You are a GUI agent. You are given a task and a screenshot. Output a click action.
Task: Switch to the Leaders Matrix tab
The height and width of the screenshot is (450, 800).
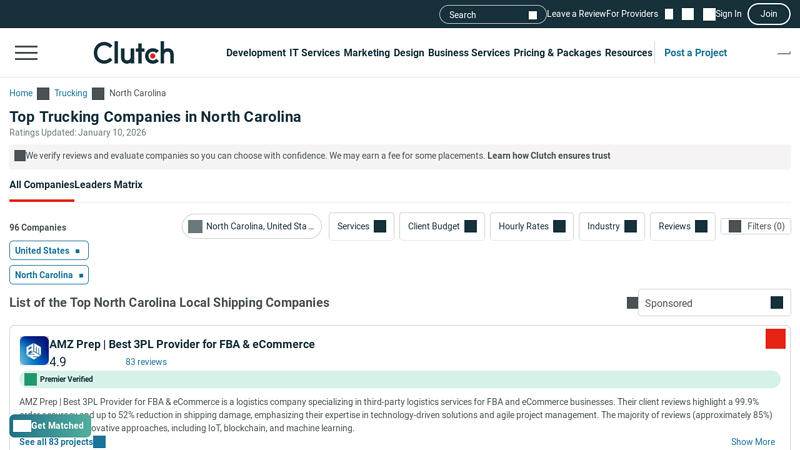click(x=109, y=185)
